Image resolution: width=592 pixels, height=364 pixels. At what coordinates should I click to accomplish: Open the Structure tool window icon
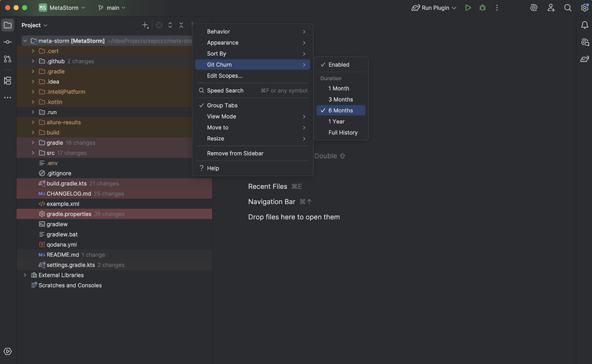[x=7, y=81]
